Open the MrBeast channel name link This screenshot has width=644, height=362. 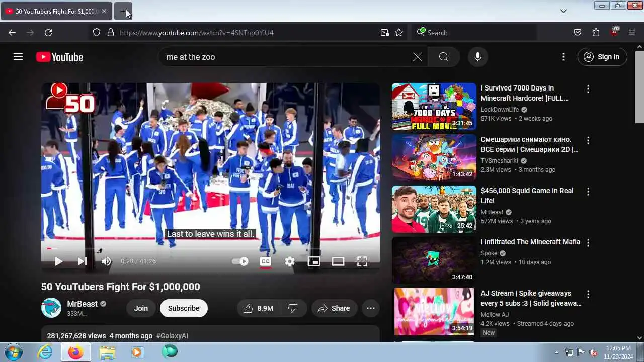click(83, 304)
